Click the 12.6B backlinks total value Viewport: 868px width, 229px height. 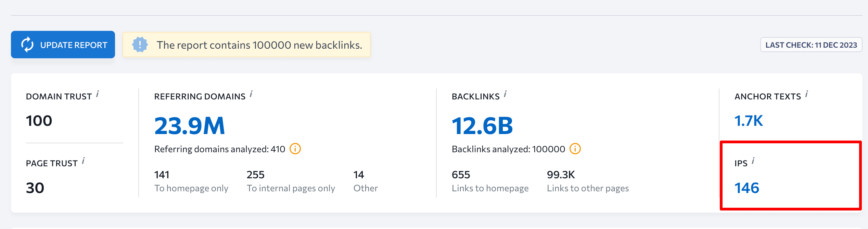(x=481, y=125)
